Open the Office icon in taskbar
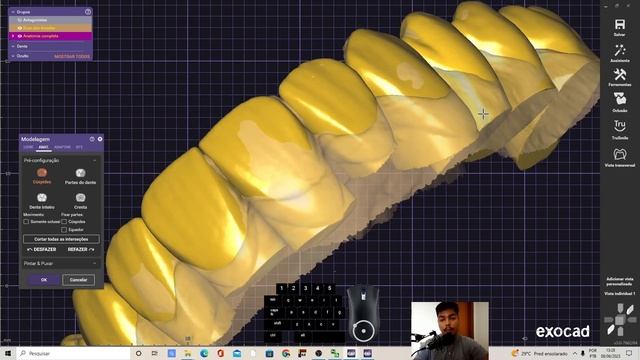 220,353
